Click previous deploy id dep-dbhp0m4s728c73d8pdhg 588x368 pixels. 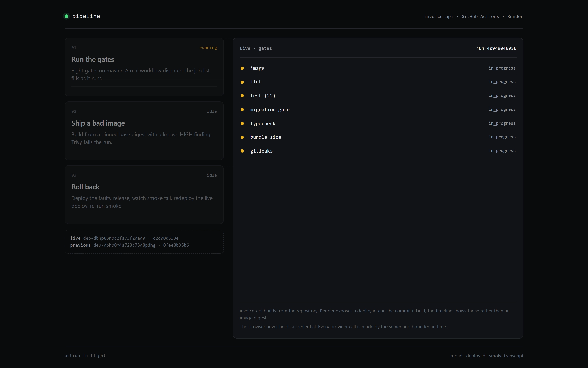click(x=124, y=245)
